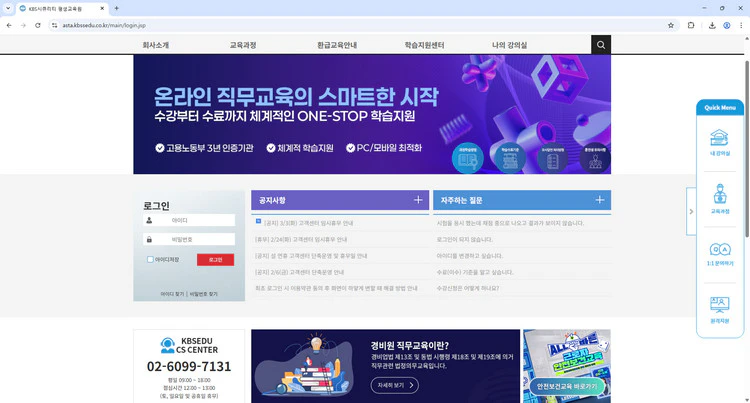This screenshot has height=403, width=750.
Task: Click the 안전보건교육 바로가기 banner
Action: pyautogui.click(x=566, y=366)
